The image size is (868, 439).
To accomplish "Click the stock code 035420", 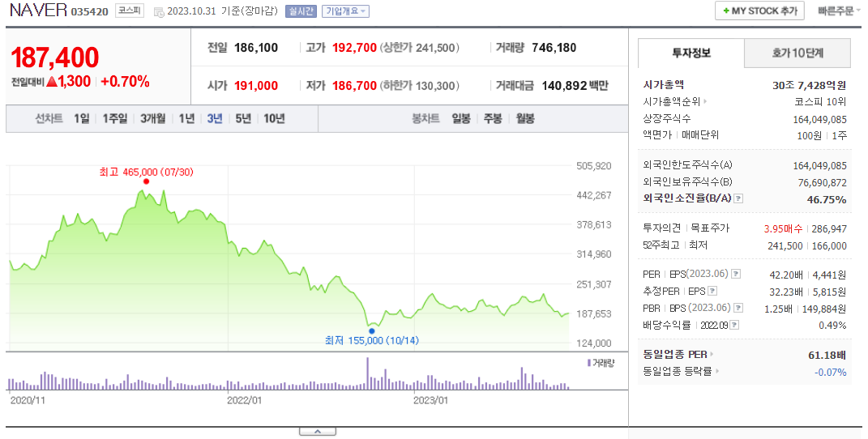I will pyautogui.click(x=90, y=11).
